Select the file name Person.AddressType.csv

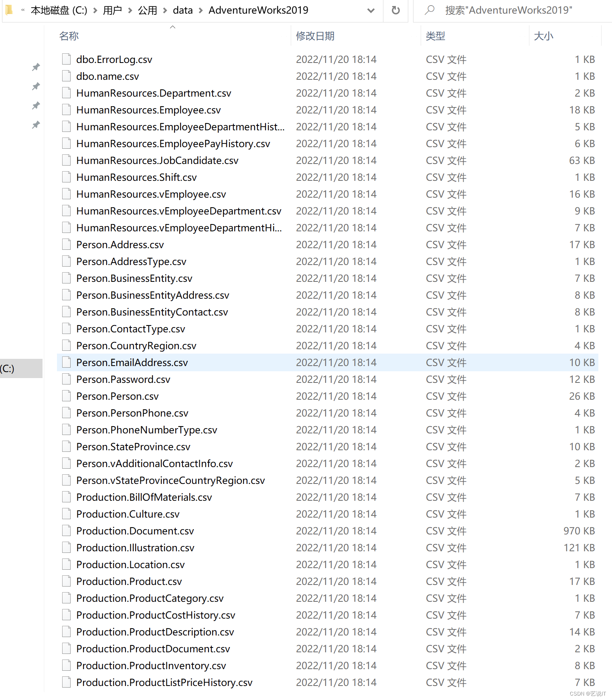(131, 261)
